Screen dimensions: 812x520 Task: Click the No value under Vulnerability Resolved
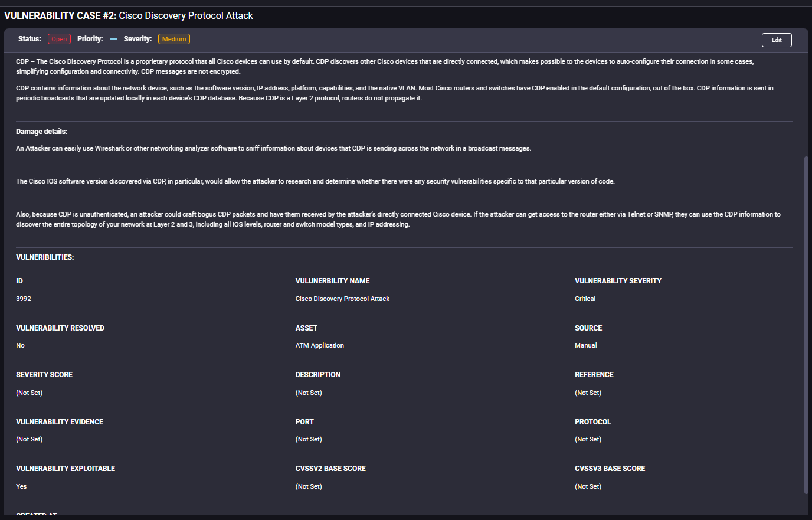[x=20, y=345]
